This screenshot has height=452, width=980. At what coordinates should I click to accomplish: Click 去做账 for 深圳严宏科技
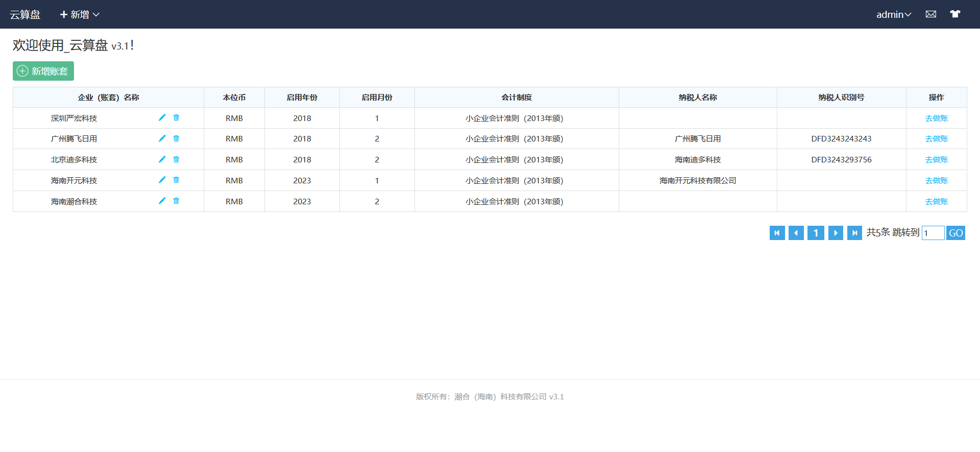click(936, 118)
